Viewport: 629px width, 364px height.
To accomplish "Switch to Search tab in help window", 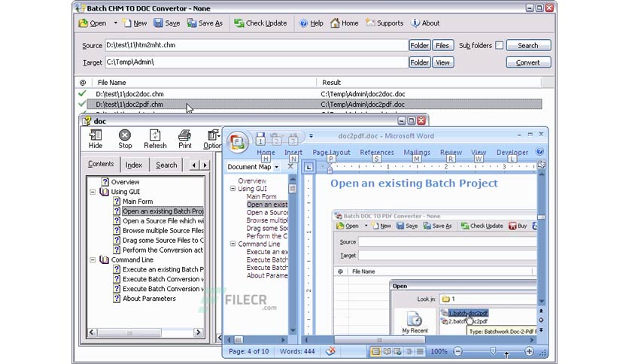I will tap(166, 165).
